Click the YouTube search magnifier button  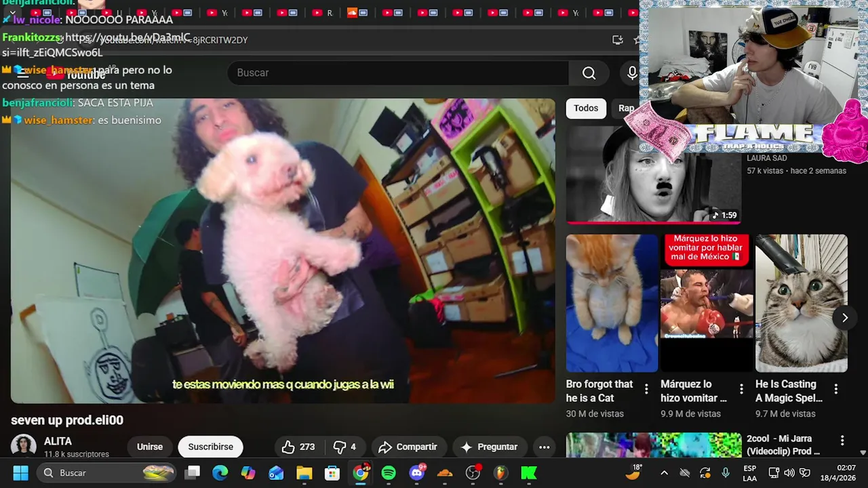[x=589, y=73]
